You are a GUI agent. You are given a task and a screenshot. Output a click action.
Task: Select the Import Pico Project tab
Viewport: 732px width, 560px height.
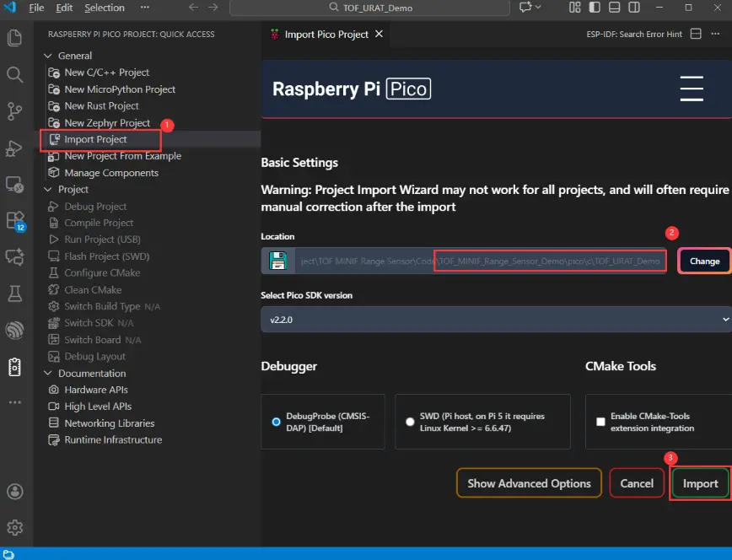pos(326,34)
